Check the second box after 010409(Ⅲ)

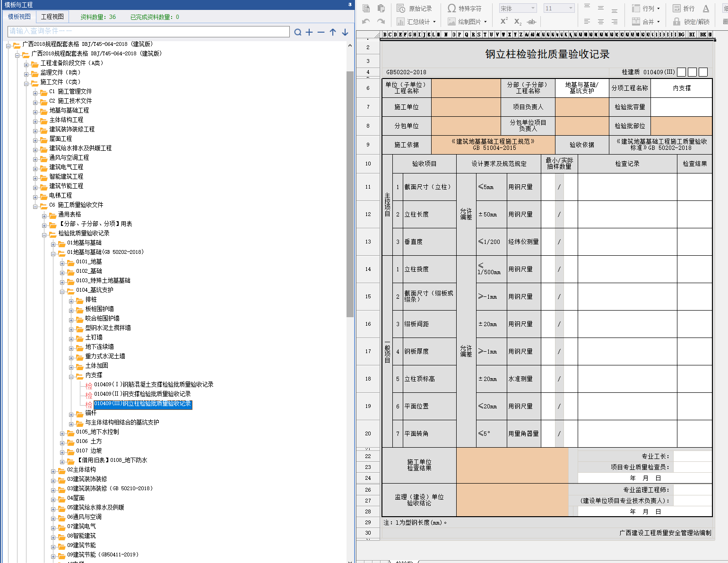pos(692,72)
